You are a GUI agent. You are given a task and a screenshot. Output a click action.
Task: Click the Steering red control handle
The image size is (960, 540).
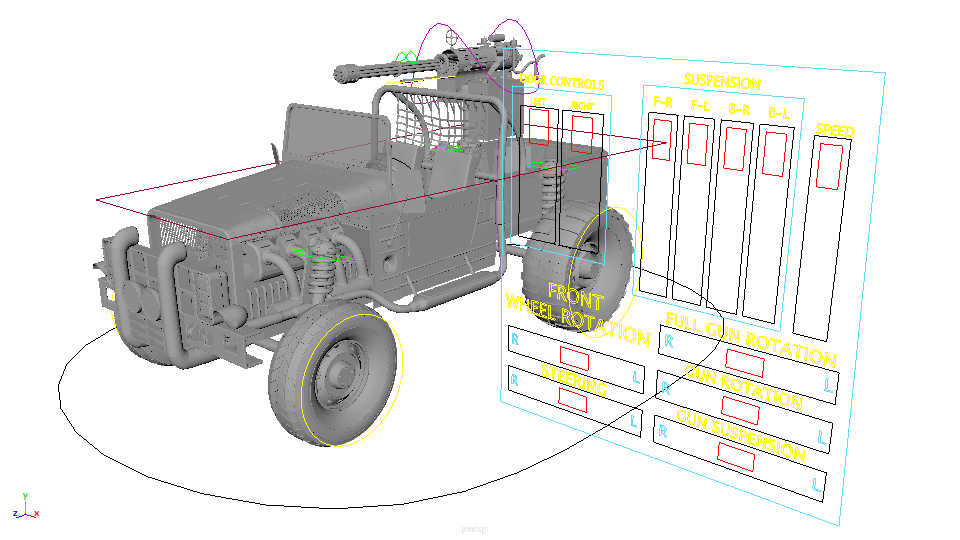(572, 400)
